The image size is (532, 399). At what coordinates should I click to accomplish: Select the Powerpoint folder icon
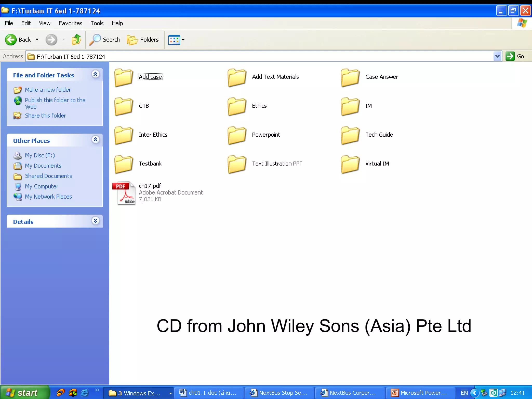pyautogui.click(x=237, y=135)
